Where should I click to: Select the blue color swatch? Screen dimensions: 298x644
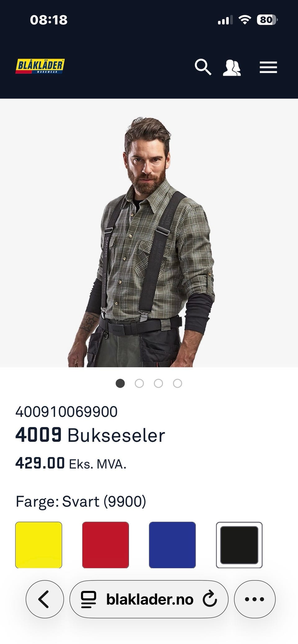(x=172, y=545)
